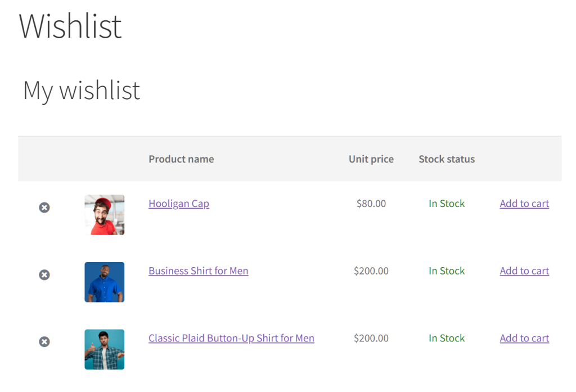Add Business Shirt for Men to cart
Viewport: 576px width, 392px height.
[x=524, y=271]
